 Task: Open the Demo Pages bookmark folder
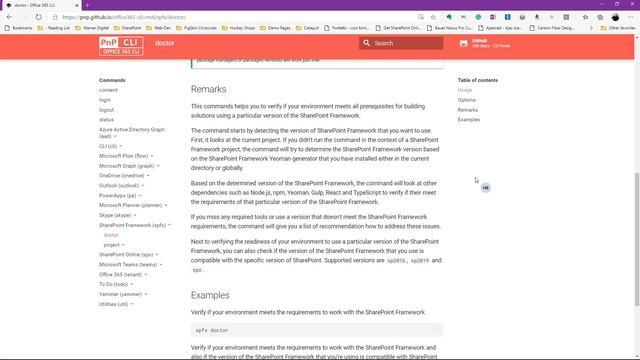tap(275, 28)
